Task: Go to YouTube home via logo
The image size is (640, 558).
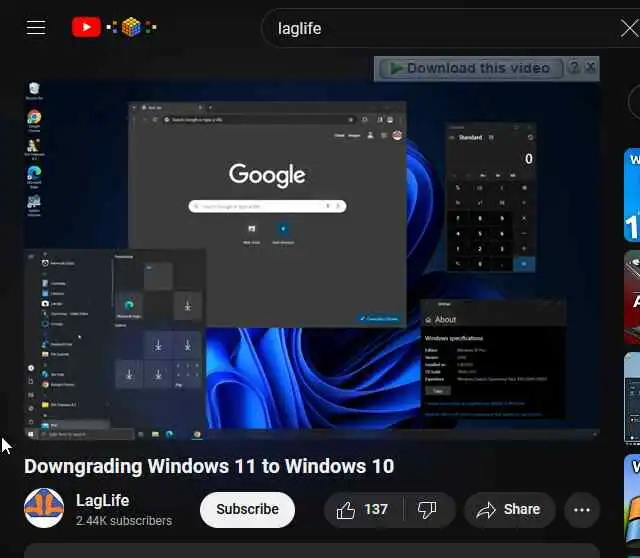Action: [x=86, y=27]
